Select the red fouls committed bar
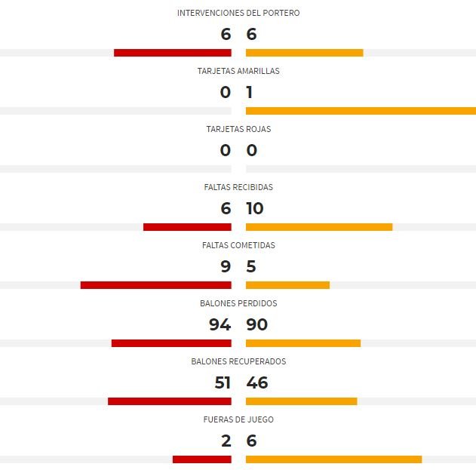This screenshot has width=476, height=470. pos(155,285)
